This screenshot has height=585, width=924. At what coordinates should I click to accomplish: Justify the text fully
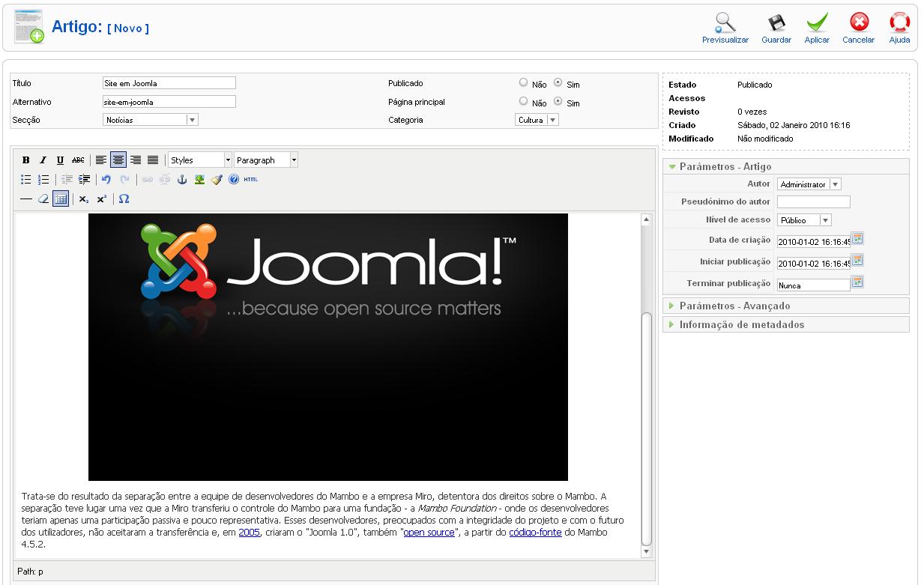[153, 160]
